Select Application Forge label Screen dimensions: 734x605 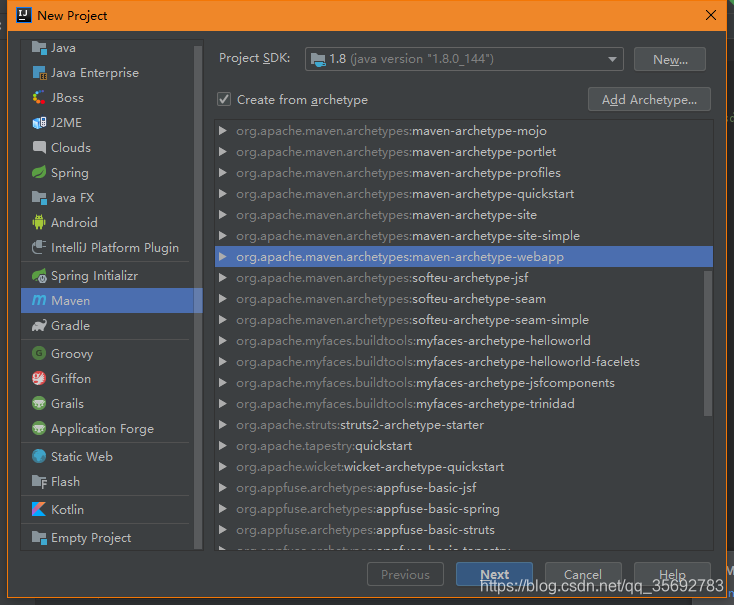[x=102, y=429]
